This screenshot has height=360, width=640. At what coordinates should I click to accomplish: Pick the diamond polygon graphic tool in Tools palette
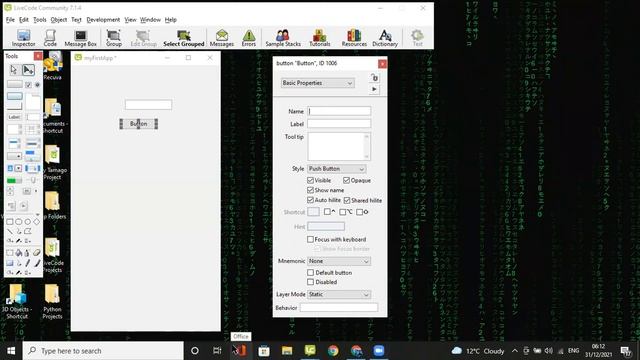point(37,222)
